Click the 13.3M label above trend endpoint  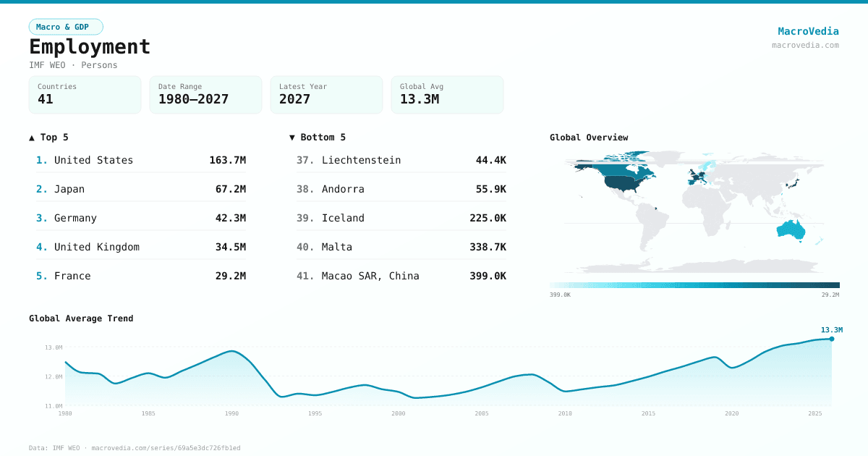click(x=831, y=330)
